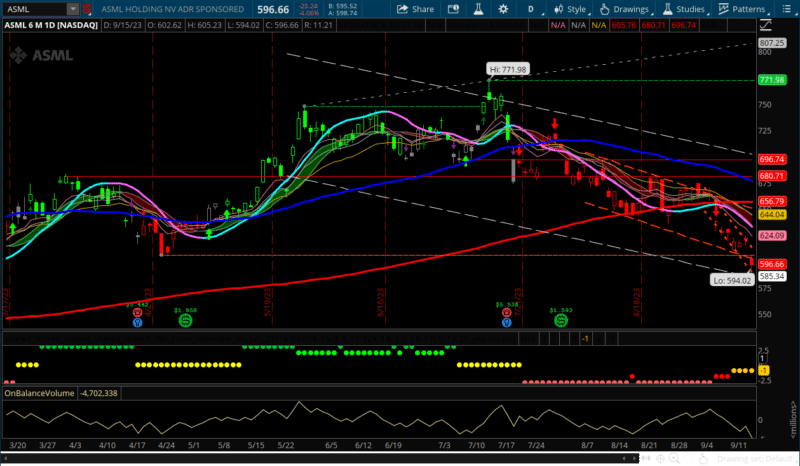Click the chart-line icon at top of price axis
800x466 pixels.
coord(765,24)
